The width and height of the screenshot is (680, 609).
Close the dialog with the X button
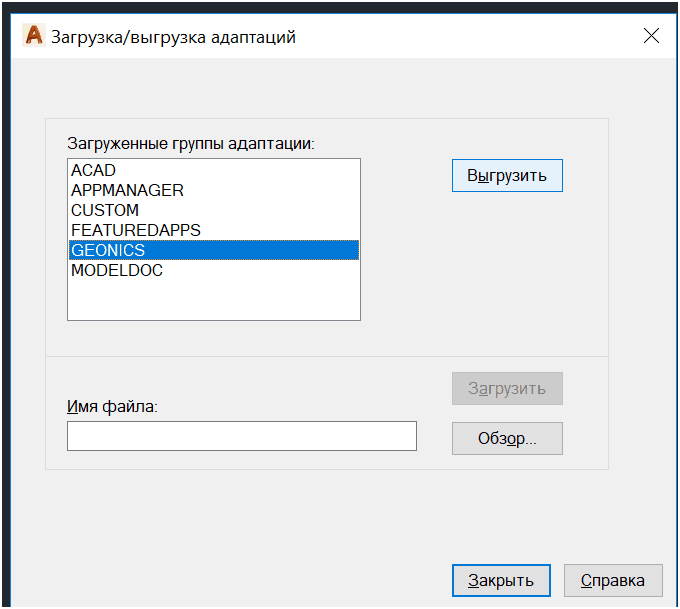tap(651, 36)
